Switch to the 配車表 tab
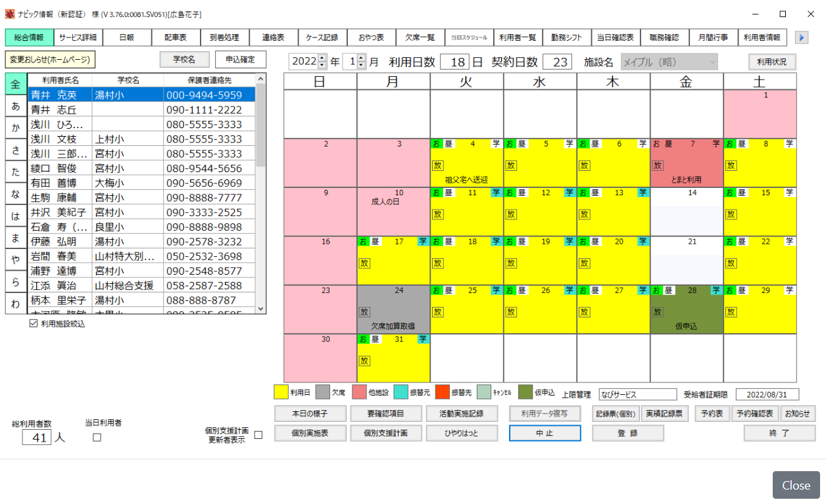Viewport: 826px width, 504px height. click(176, 37)
